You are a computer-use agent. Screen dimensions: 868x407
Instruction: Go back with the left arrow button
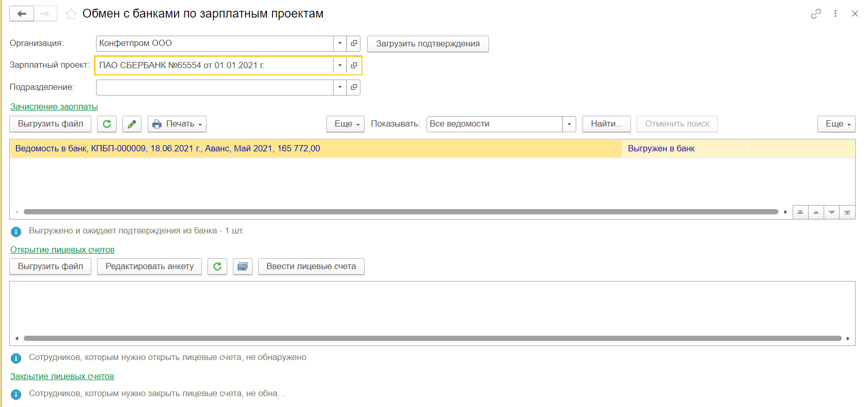tap(22, 14)
